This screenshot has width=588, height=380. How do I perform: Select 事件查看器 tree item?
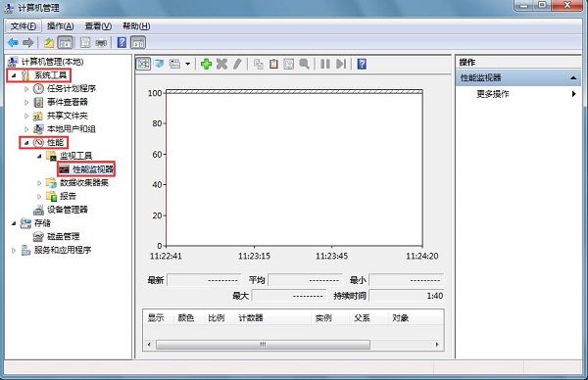click(67, 102)
